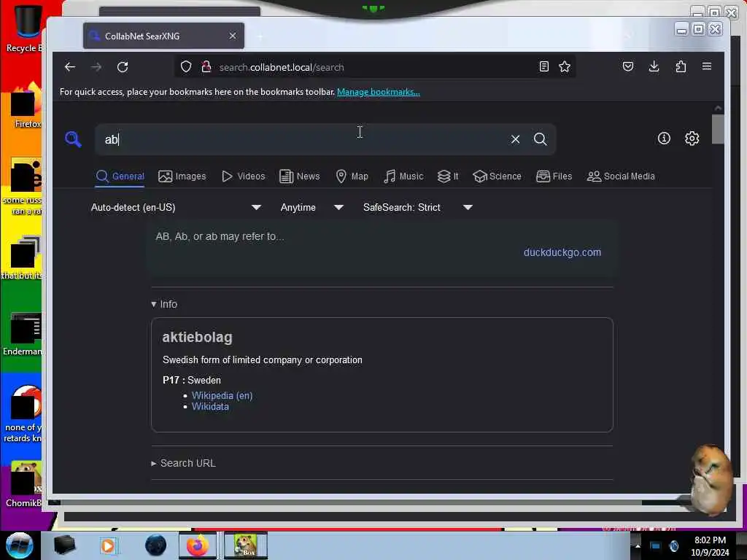Image resolution: width=747 pixels, height=560 pixels.
Task: Open SearXNG preferences gear
Action: pos(692,139)
